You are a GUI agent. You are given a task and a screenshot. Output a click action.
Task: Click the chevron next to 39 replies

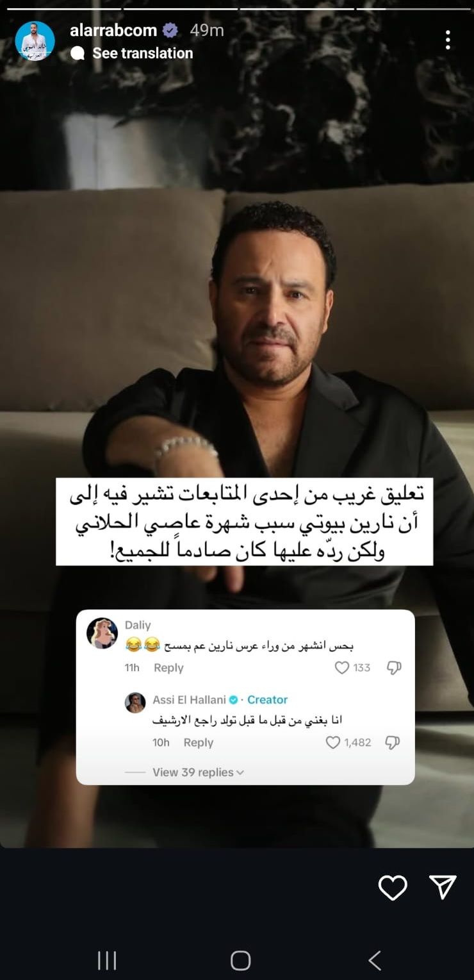(x=240, y=772)
